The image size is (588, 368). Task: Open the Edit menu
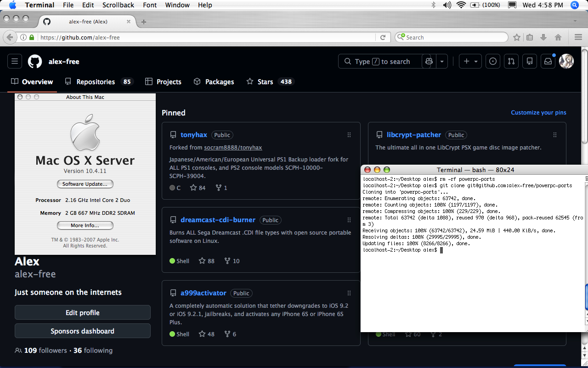pyautogui.click(x=88, y=5)
